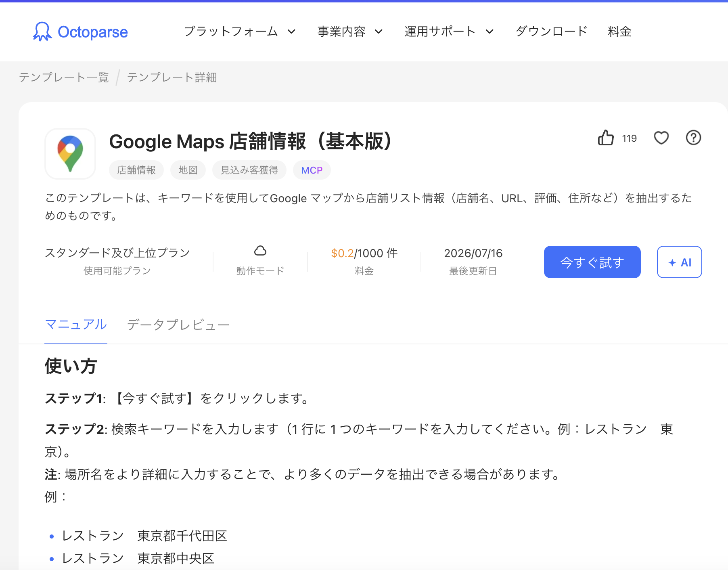This screenshot has width=728, height=570.
Task: Click the 使い方 heading
Action: coord(71,366)
